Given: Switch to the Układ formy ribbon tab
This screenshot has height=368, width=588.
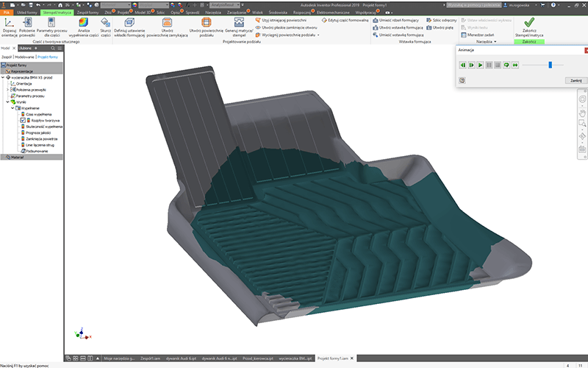Looking at the screenshot, I should click(26, 13).
